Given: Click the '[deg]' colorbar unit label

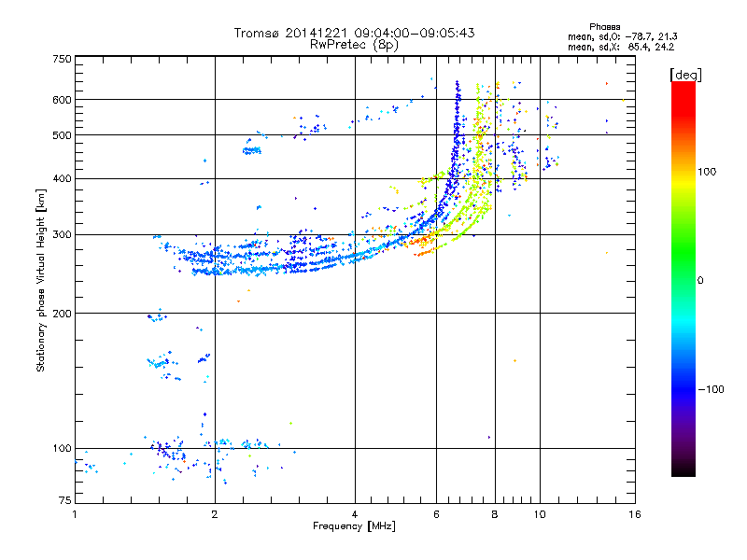Looking at the screenshot, I should pyautogui.click(x=685, y=75).
